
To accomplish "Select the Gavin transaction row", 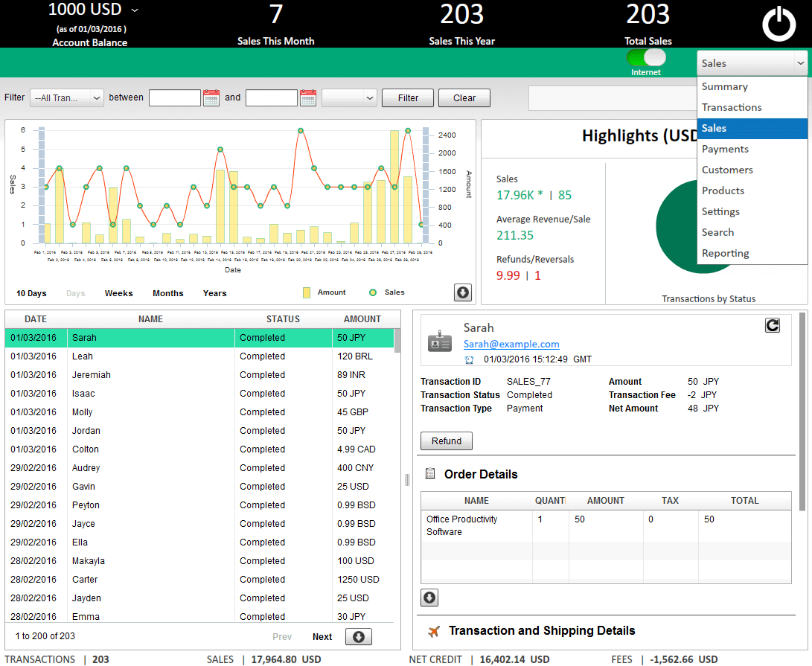I will tap(200, 487).
